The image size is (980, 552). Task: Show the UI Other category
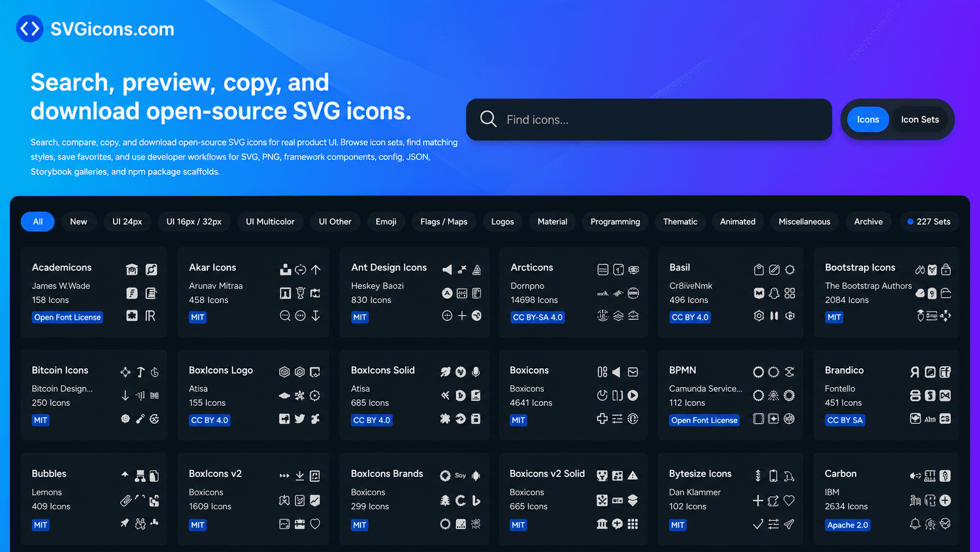point(335,222)
